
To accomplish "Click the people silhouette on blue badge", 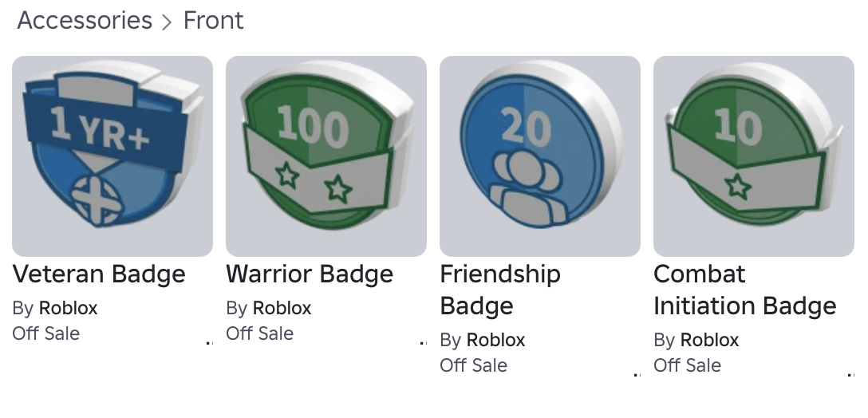I will point(527,189).
